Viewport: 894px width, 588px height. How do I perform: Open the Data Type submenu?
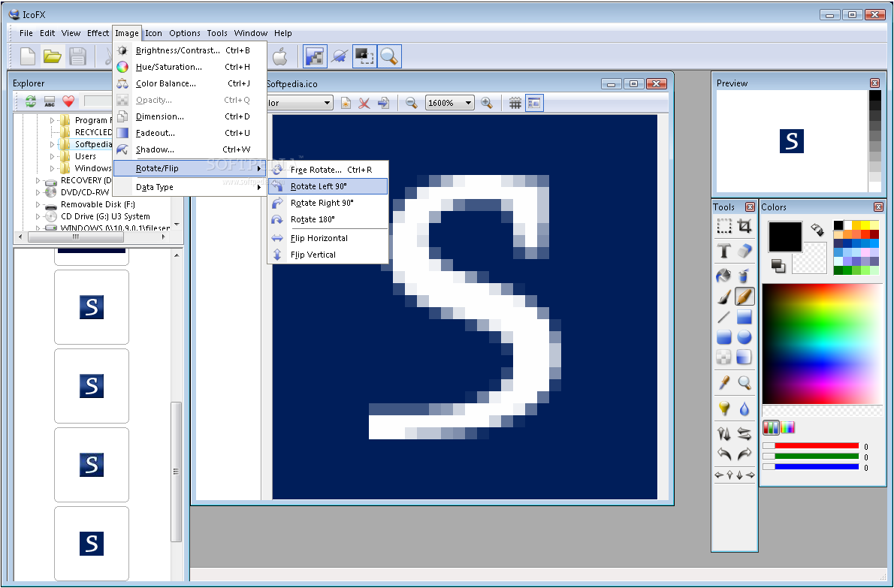[x=190, y=187]
